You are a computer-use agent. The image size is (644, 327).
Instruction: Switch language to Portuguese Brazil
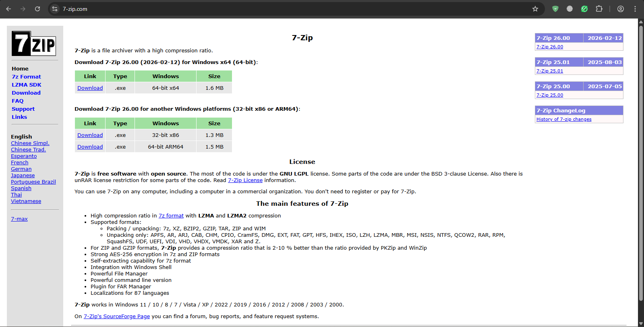click(x=33, y=182)
